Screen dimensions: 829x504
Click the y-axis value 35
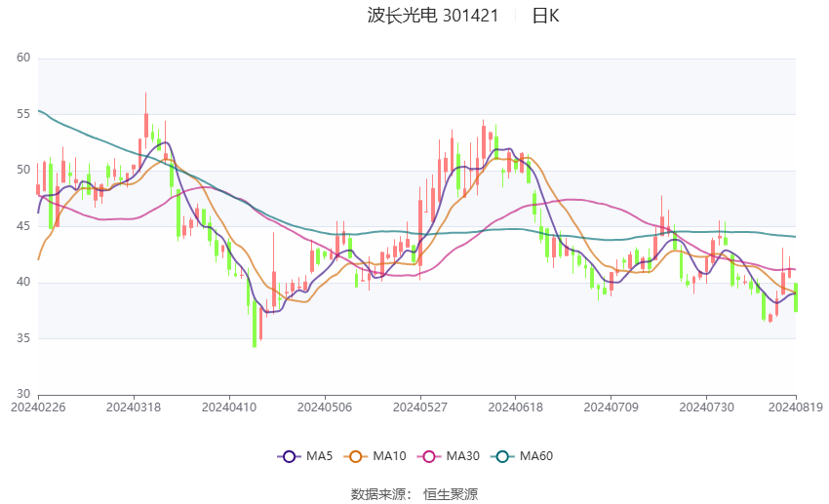[23, 338]
